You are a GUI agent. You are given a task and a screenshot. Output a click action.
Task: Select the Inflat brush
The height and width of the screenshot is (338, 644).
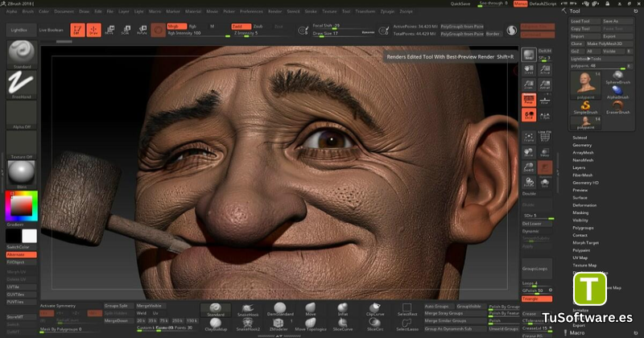click(x=343, y=310)
